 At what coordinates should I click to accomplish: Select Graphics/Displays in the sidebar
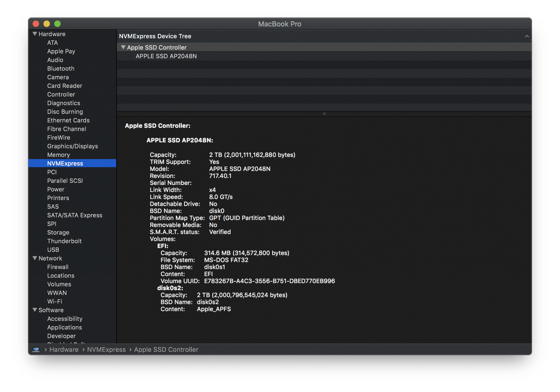(x=72, y=146)
